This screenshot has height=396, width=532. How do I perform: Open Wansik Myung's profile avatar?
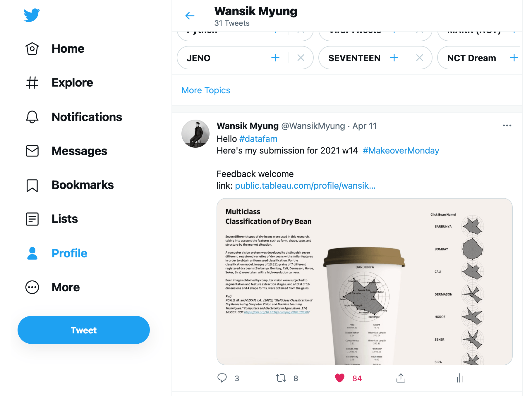(x=195, y=134)
